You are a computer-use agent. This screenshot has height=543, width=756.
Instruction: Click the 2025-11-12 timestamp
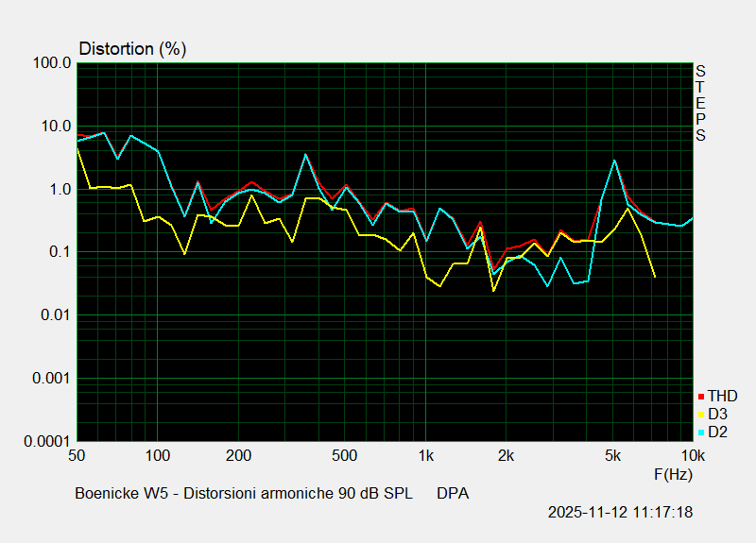[620, 513]
